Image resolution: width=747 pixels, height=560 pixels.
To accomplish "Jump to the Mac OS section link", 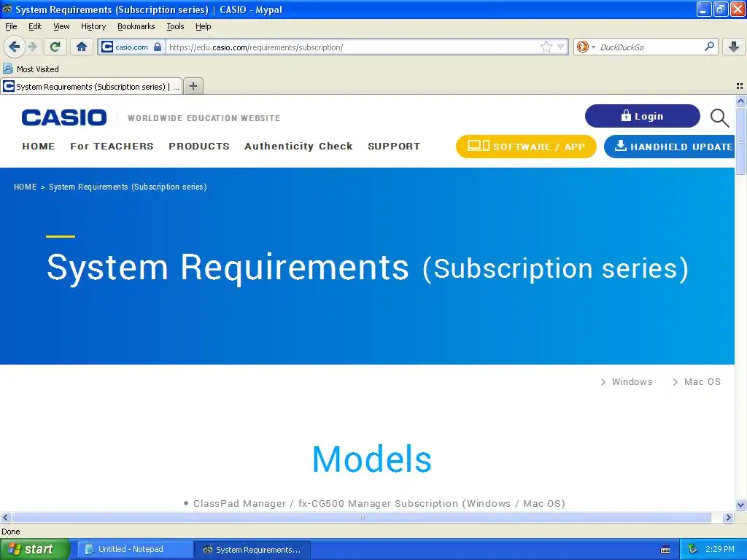I will (697, 382).
